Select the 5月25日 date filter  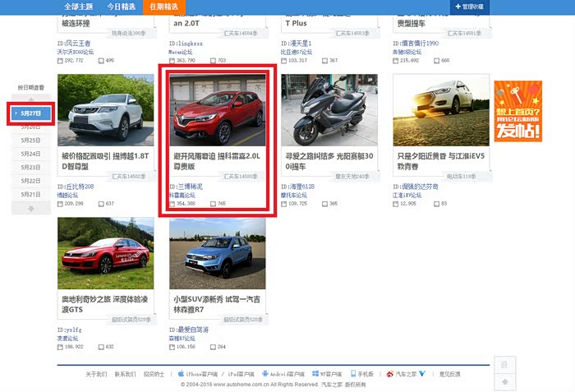[30, 141]
